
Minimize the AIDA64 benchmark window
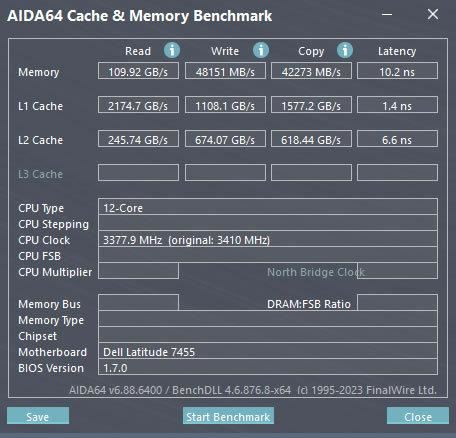[x=387, y=14]
